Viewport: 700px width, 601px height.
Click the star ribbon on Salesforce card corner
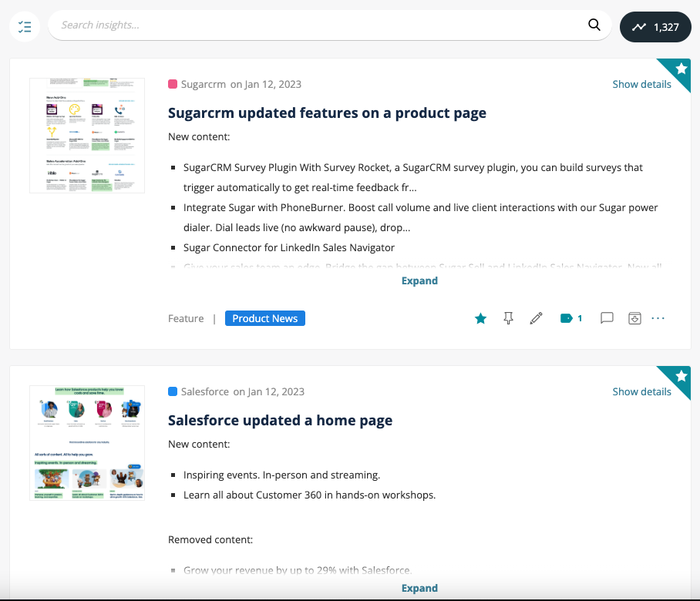pos(681,376)
